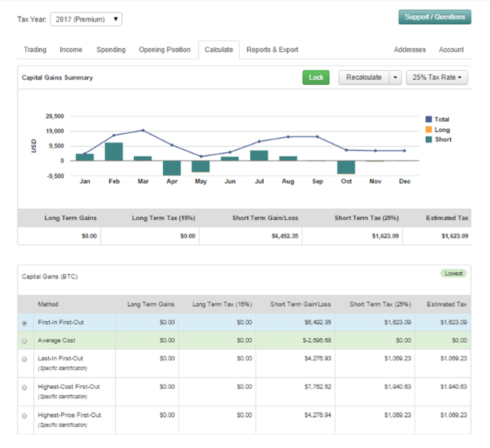Click the green Lock button
Viewport: 490px width, 448px height.
tap(316, 77)
